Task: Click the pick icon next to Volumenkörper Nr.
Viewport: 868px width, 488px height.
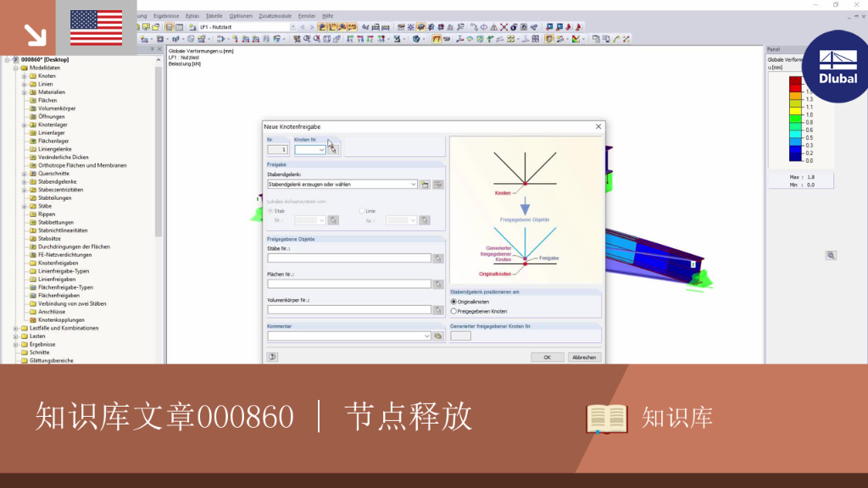Action: (438, 310)
